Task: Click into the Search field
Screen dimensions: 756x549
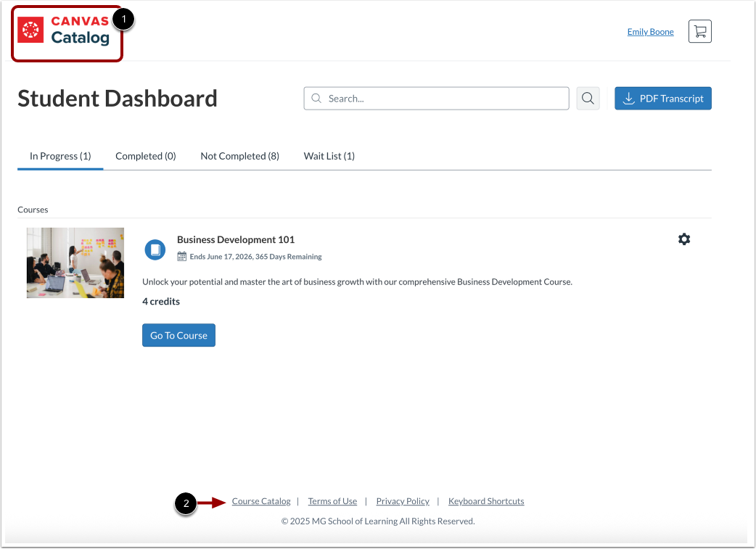Action: pos(436,99)
